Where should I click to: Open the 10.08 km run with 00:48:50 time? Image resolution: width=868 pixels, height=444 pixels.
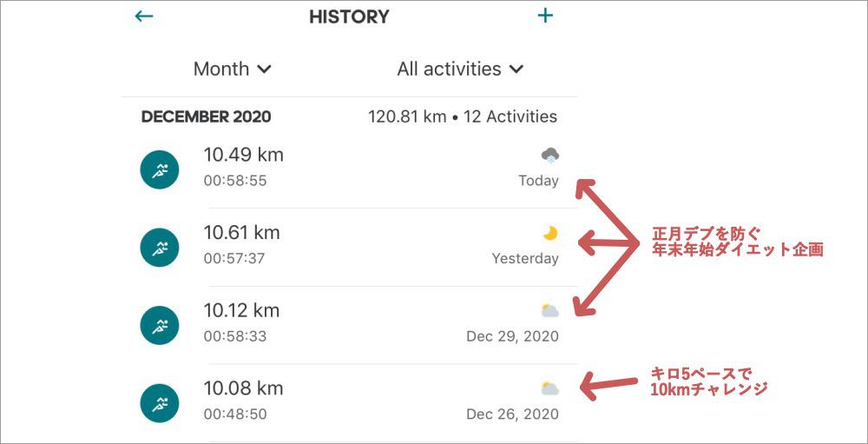350,403
